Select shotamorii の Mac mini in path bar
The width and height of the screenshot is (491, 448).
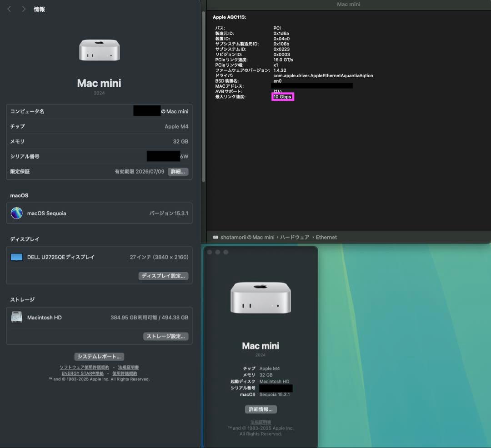coord(247,237)
